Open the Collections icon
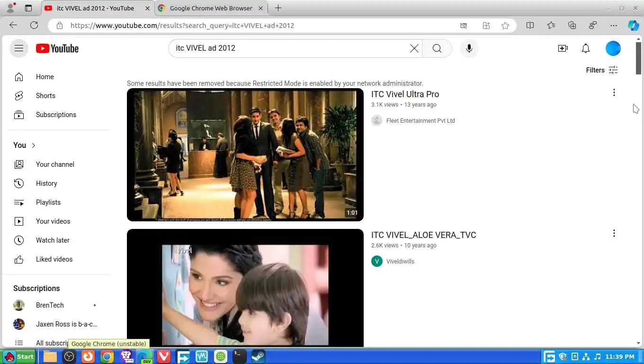The height and width of the screenshot is (364, 644). (572, 26)
